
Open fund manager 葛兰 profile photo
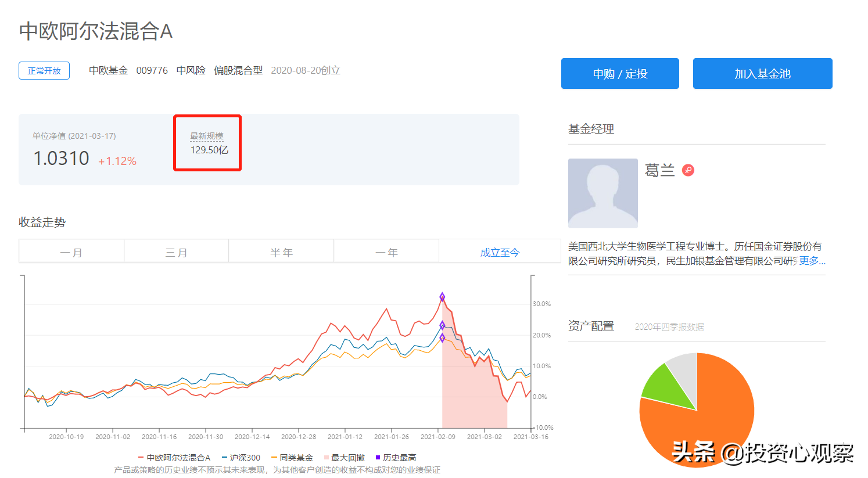click(603, 193)
